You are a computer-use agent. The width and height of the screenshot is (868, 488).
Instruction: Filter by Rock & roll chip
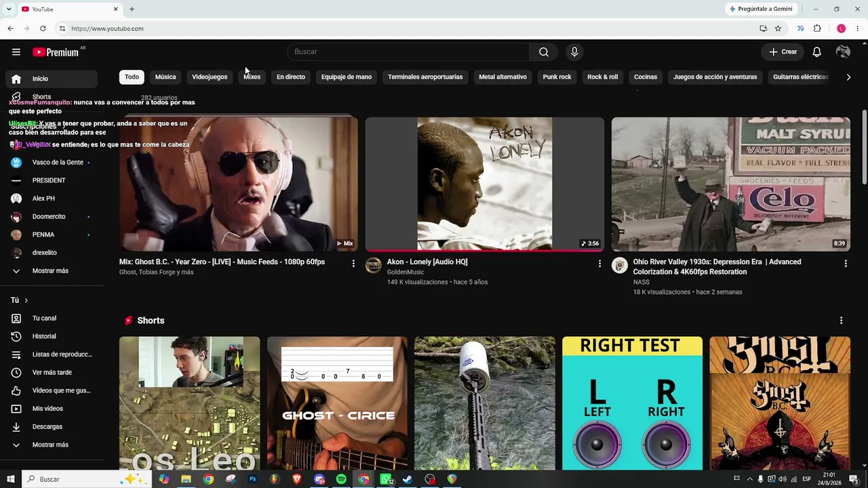pyautogui.click(x=602, y=77)
